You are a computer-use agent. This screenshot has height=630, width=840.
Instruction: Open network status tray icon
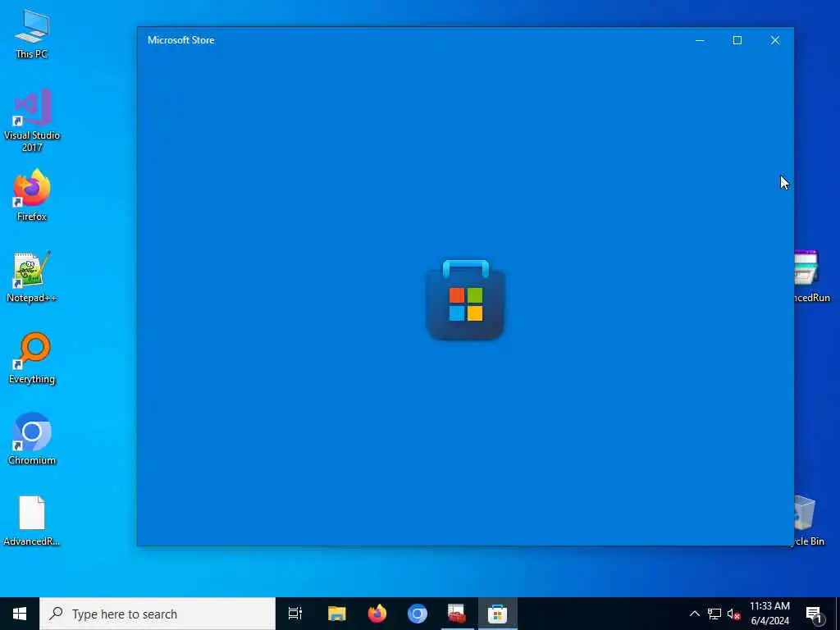point(714,614)
